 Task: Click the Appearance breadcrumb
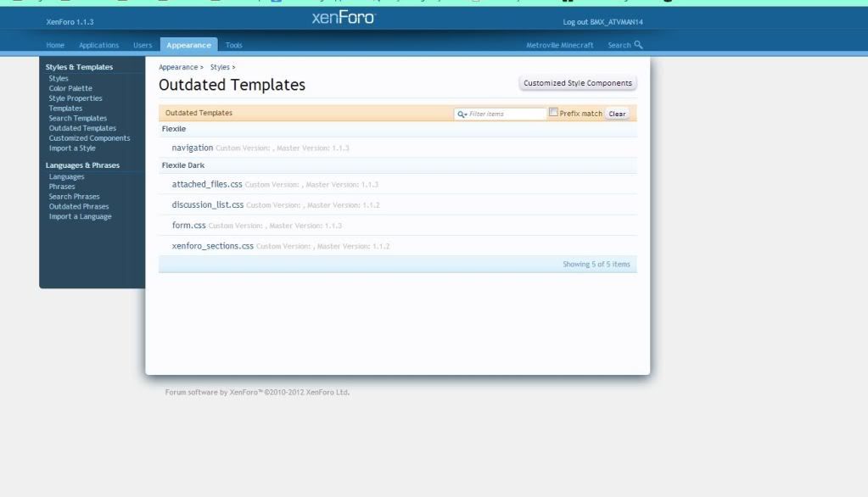point(178,68)
